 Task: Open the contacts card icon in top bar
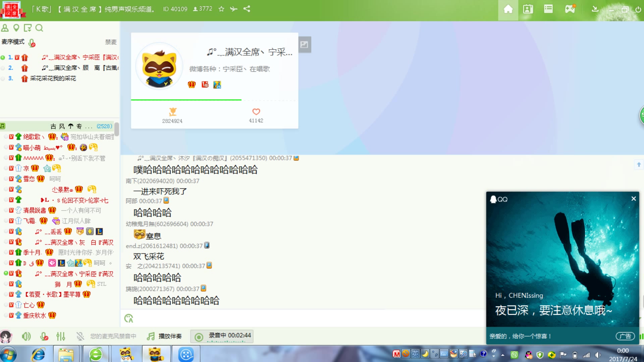tap(528, 9)
